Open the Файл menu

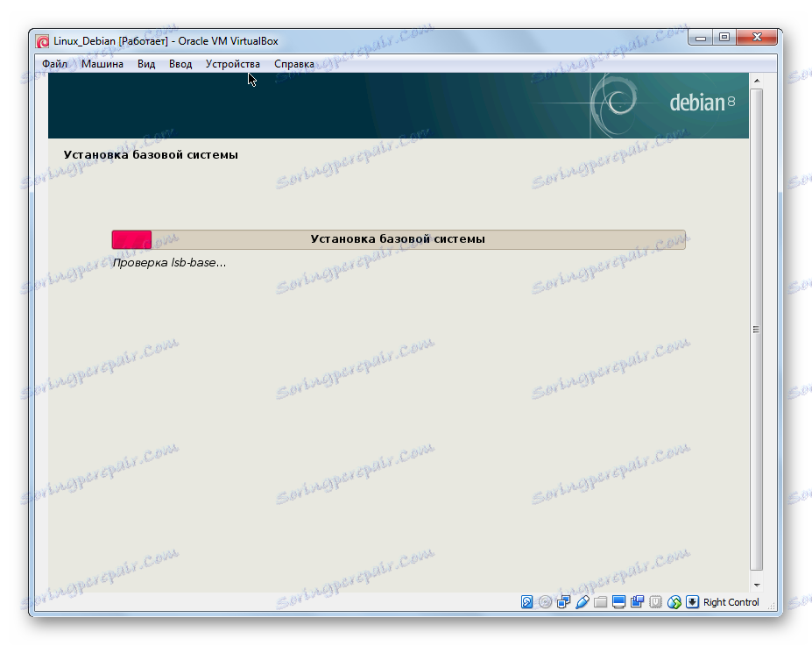coord(55,64)
